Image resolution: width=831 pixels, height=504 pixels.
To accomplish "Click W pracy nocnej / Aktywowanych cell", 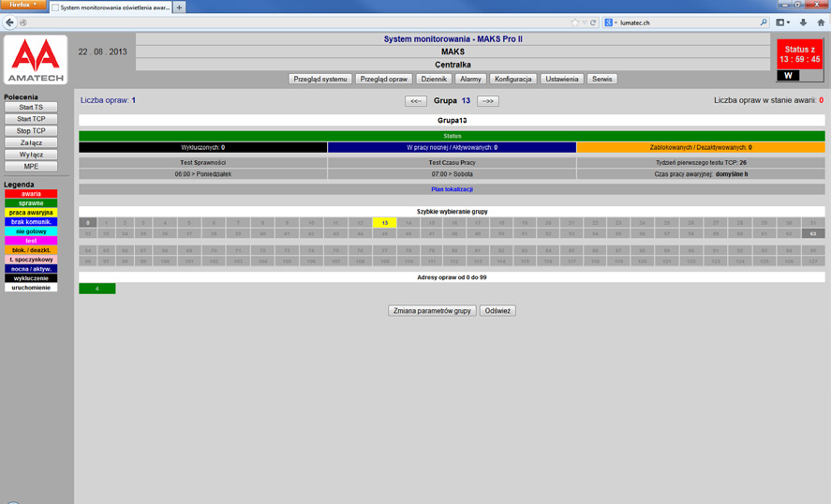I will pyautogui.click(x=453, y=147).
